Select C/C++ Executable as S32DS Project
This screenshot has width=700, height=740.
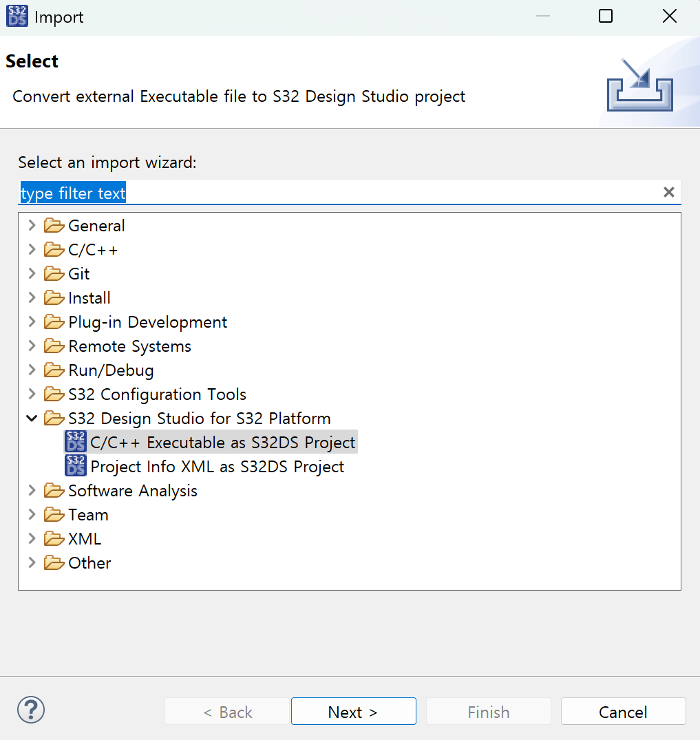222,442
